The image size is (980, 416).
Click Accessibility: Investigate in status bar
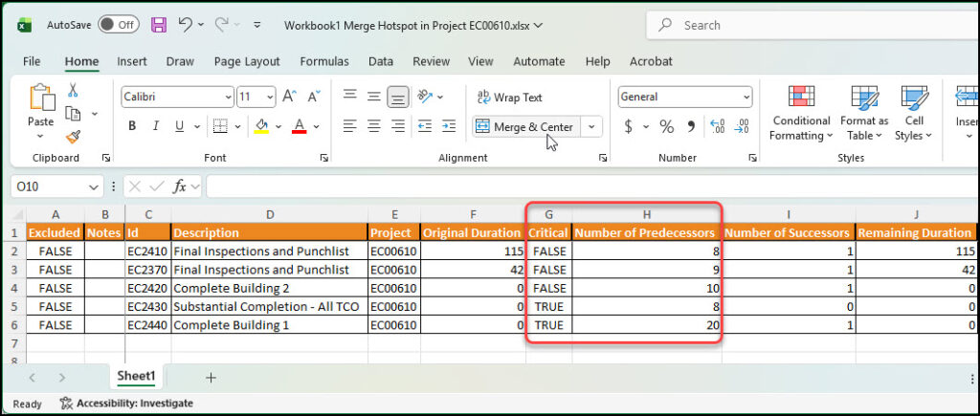click(126, 404)
